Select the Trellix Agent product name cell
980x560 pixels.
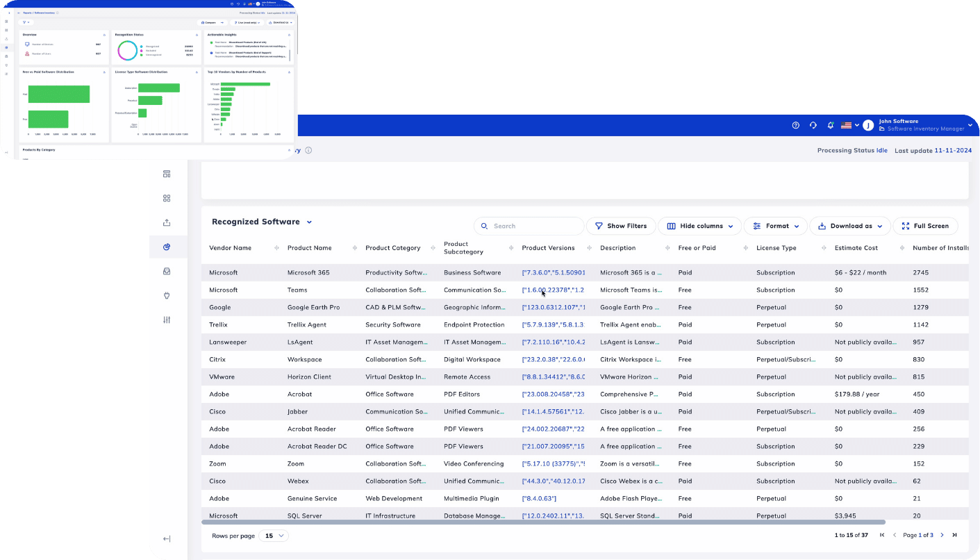[x=307, y=324]
